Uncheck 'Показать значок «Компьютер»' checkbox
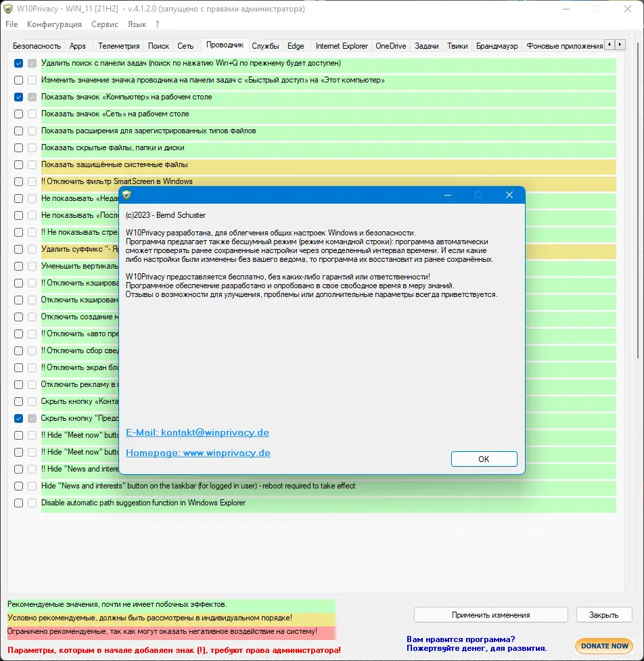This screenshot has height=661, width=644. point(18,97)
